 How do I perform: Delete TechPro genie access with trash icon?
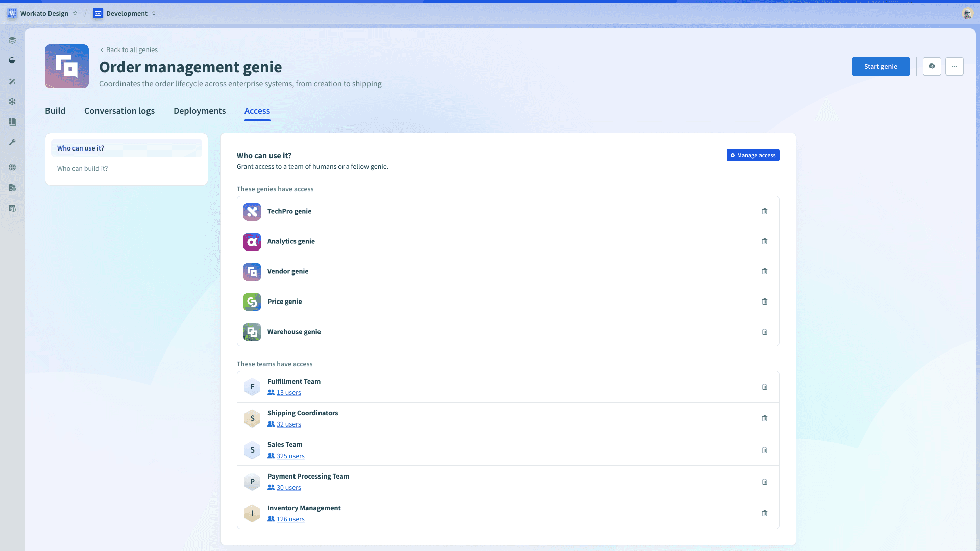(764, 211)
